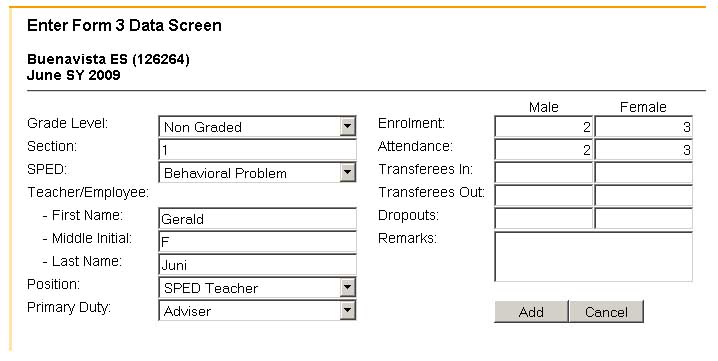Focus the Female Transferees Out field
The width and height of the screenshot is (718, 361).
[x=643, y=196]
